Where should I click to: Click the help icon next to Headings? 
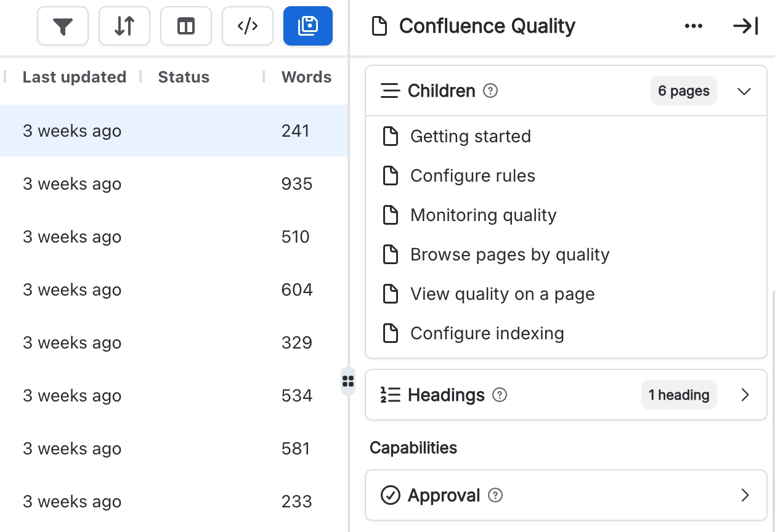(x=500, y=395)
